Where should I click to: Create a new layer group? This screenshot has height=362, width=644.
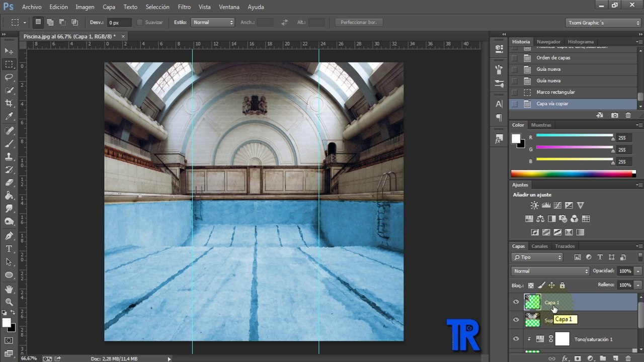pyautogui.click(x=602, y=358)
